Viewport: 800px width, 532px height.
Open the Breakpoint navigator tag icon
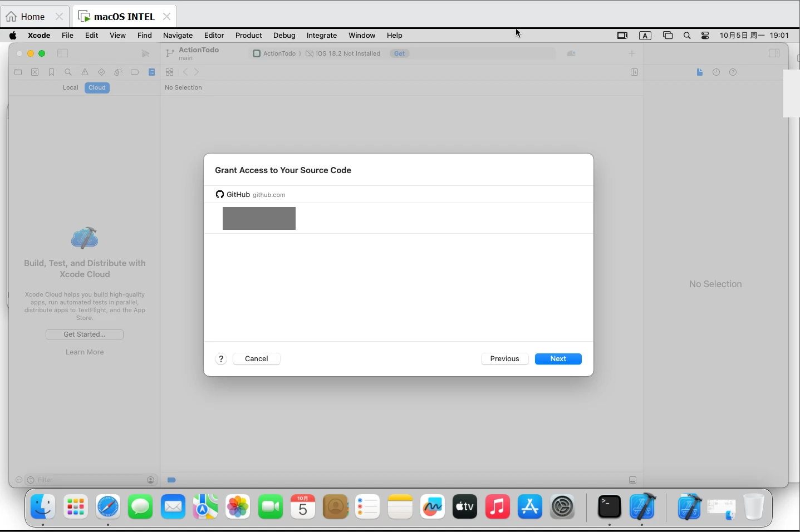(x=135, y=72)
